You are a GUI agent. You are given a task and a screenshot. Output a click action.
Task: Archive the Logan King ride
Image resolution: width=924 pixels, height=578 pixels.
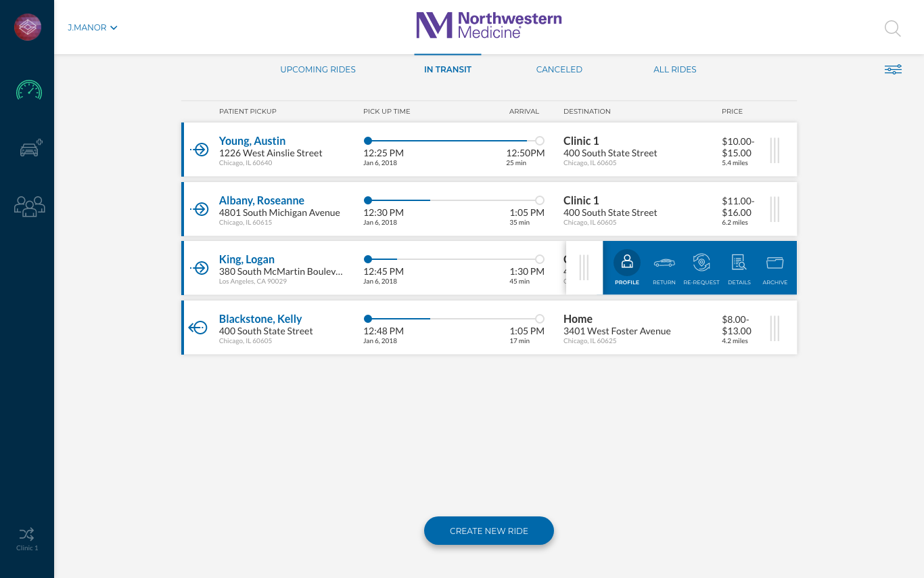tap(775, 267)
